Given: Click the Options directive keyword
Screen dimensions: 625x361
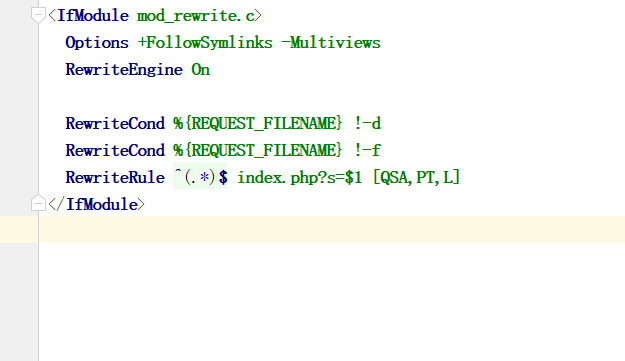Looking at the screenshot, I should pyautogui.click(x=97, y=43).
